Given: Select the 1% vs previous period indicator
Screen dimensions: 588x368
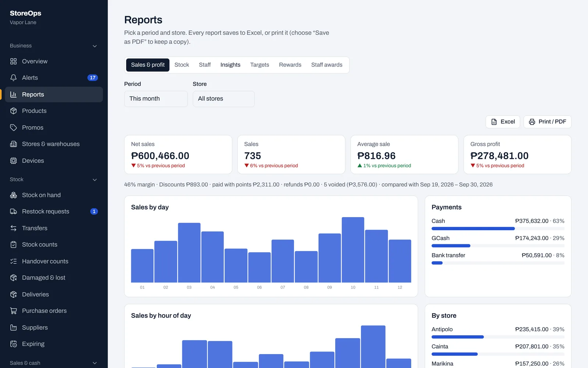Looking at the screenshot, I should (x=384, y=166).
